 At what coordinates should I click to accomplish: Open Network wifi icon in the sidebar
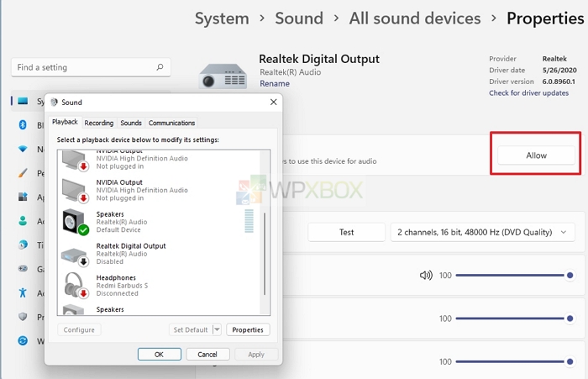tap(23, 149)
